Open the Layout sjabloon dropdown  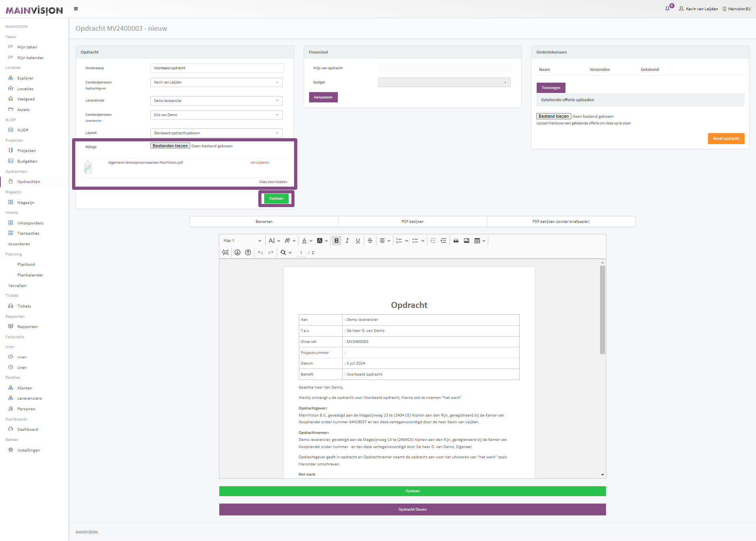click(x=216, y=133)
